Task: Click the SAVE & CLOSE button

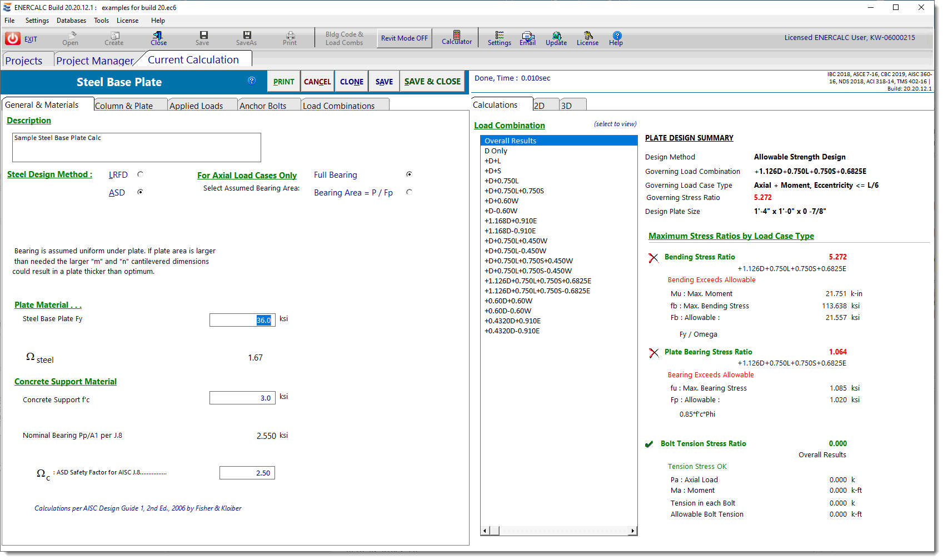Action: point(432,82)
